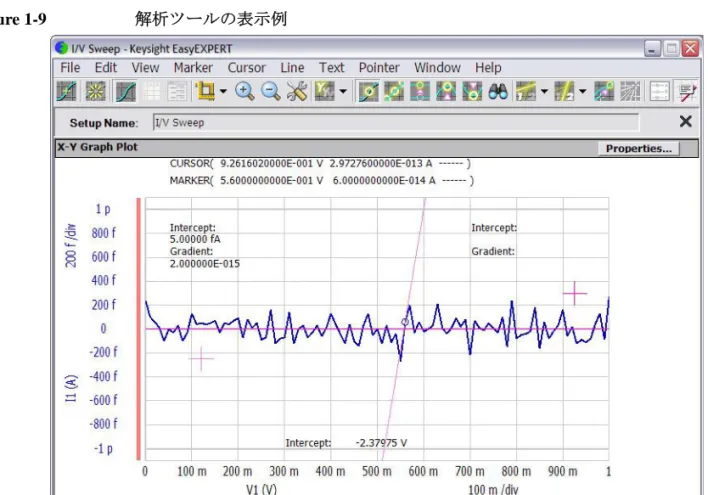
Task: Select the yellow crop region tool
Action: point(205,91)
